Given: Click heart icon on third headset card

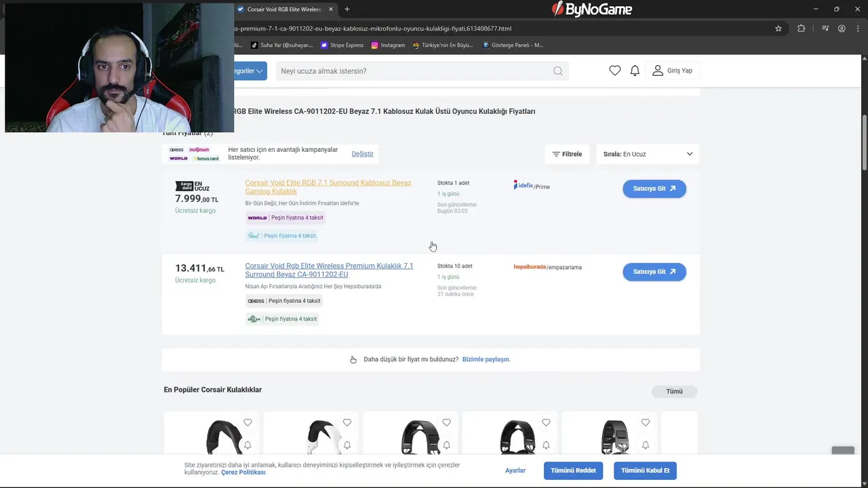Looking at the screenshot, I should coord(446,422).
